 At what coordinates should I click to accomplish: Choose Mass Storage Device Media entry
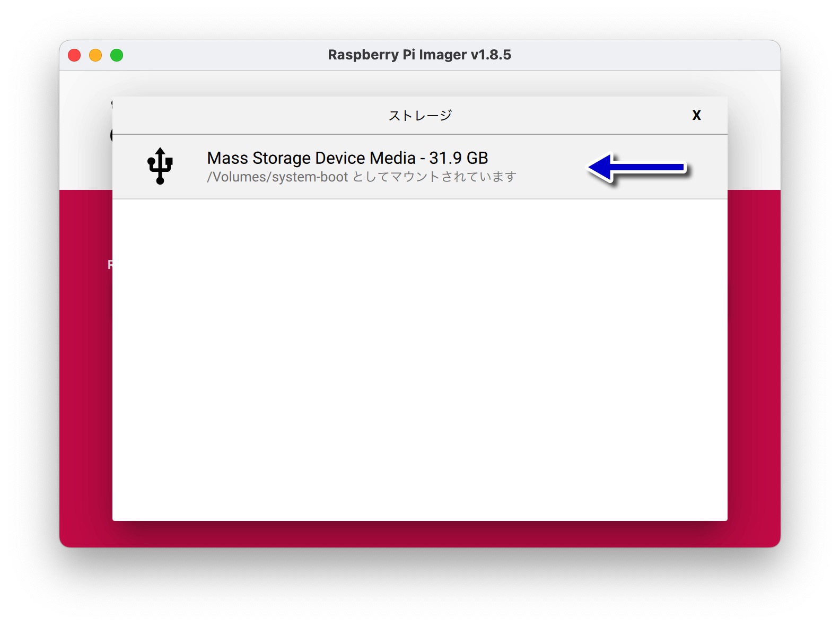[419, 167]
